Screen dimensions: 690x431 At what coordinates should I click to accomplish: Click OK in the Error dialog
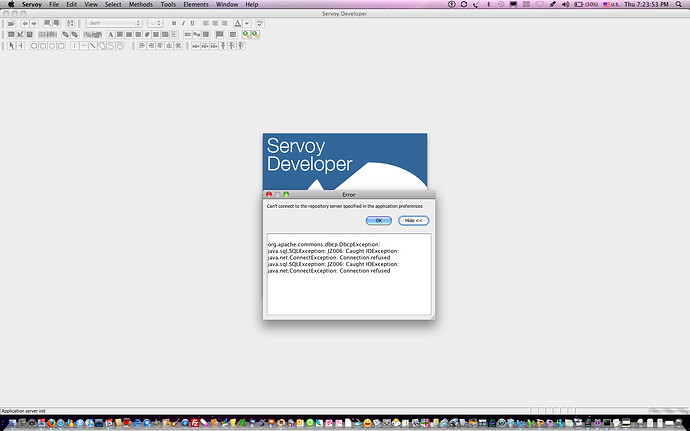378,221
